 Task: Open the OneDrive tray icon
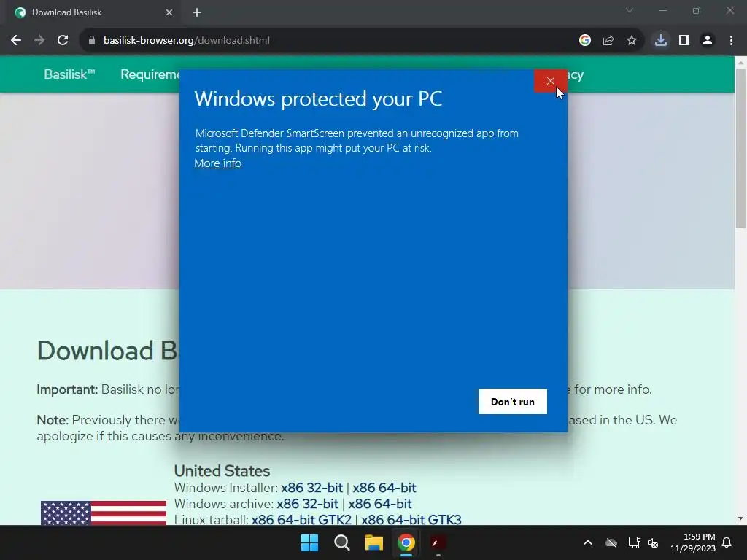point(611,542)
